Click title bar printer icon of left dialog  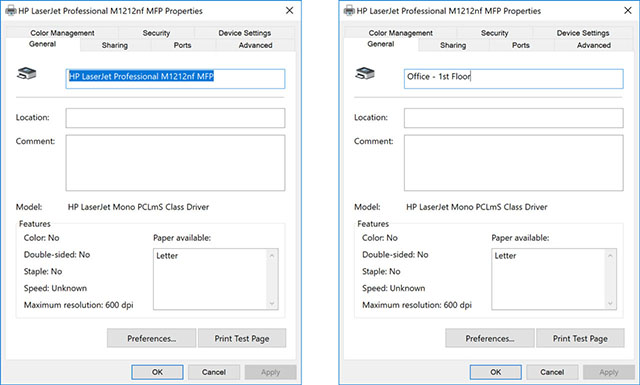click(x=11, y=11)
